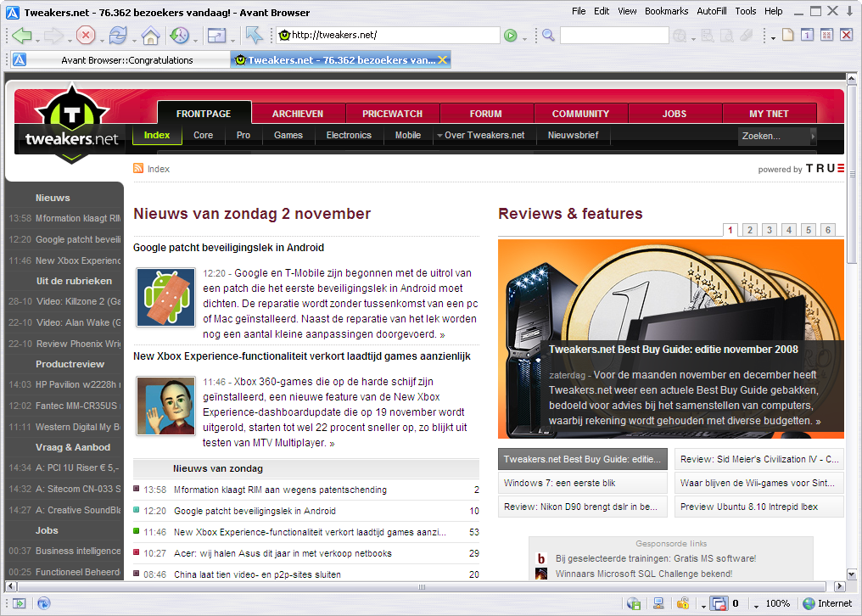Open the Bookmarks menu
Viewport: 862px width, 616px height.
666,11
